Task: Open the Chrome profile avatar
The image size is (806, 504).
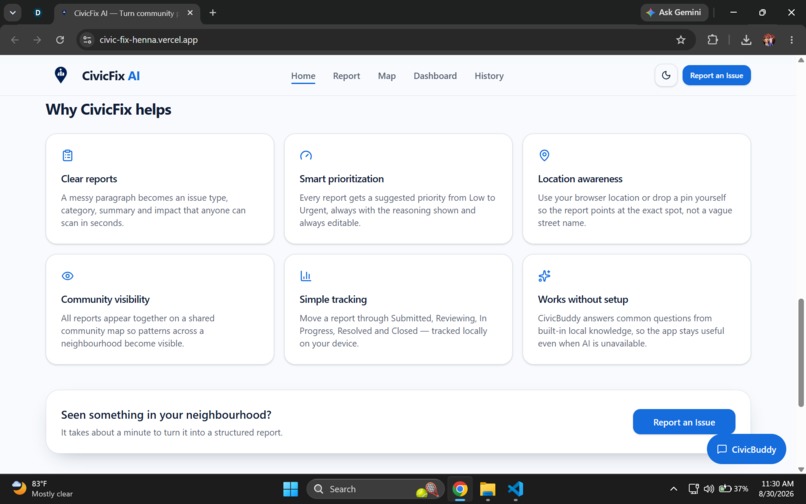Action: (x=769, y=40)
